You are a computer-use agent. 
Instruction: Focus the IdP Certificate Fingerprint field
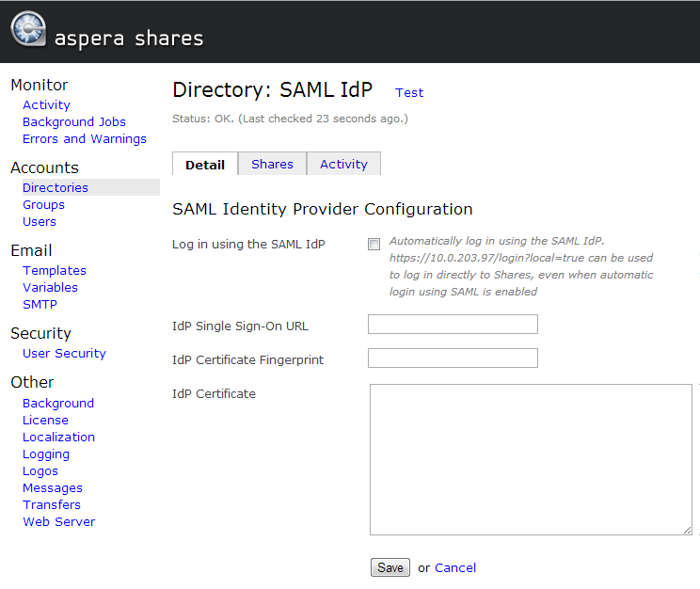coord(453,358)
